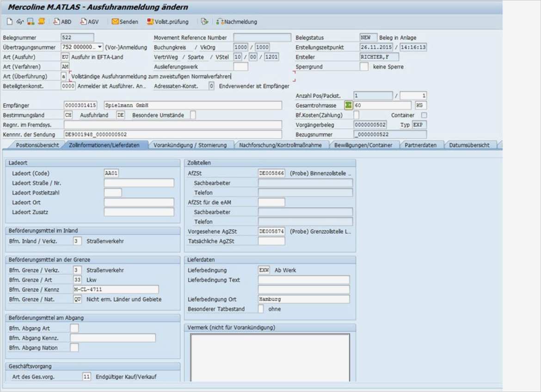The width and height of the screenshot is (541, 392).
Task: Click the Senden envelope button
Action: (125, 22)
